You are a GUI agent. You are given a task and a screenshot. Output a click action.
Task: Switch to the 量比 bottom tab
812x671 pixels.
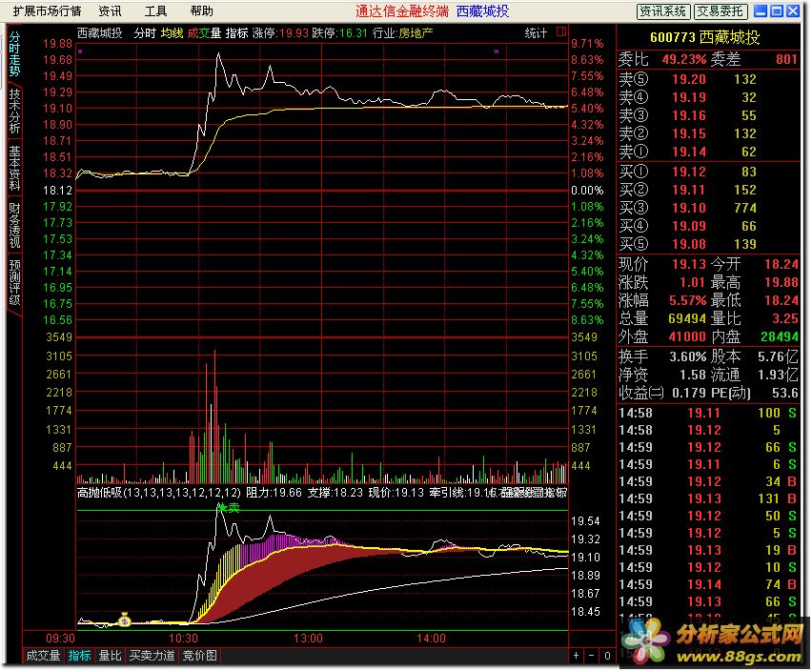[110, 656]
